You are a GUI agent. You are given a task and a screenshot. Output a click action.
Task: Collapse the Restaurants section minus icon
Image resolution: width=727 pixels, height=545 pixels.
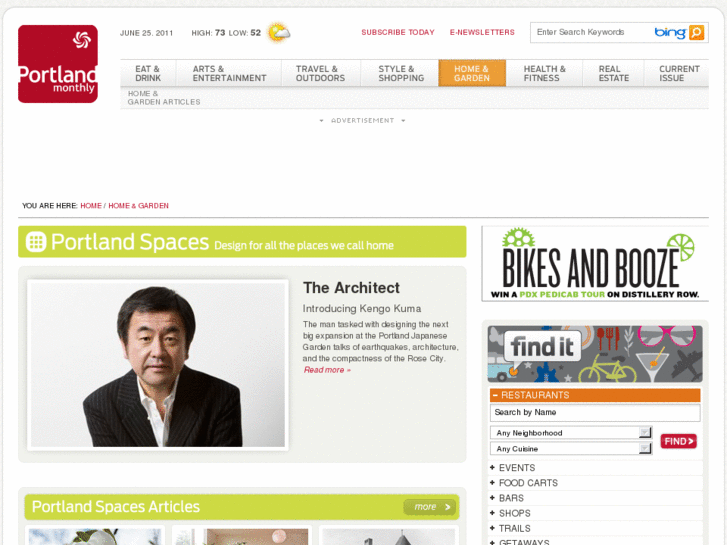coord(495,395)
